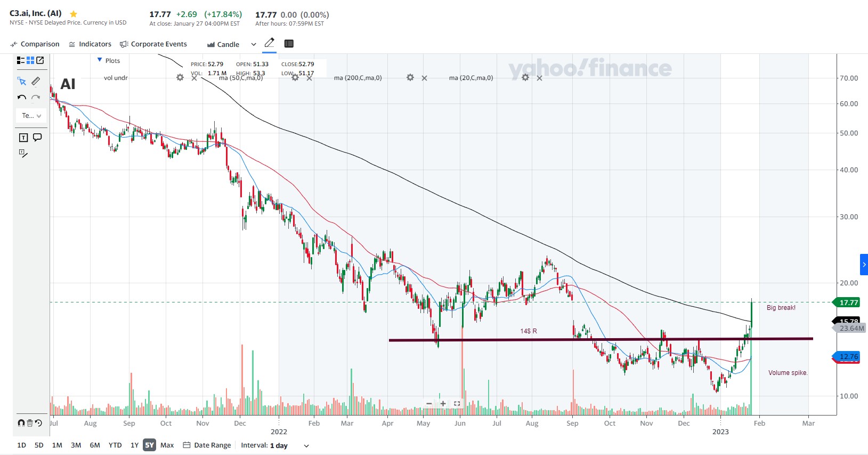Select the 1M range
This screenshot has height=455, width=868.
(57, 445)
